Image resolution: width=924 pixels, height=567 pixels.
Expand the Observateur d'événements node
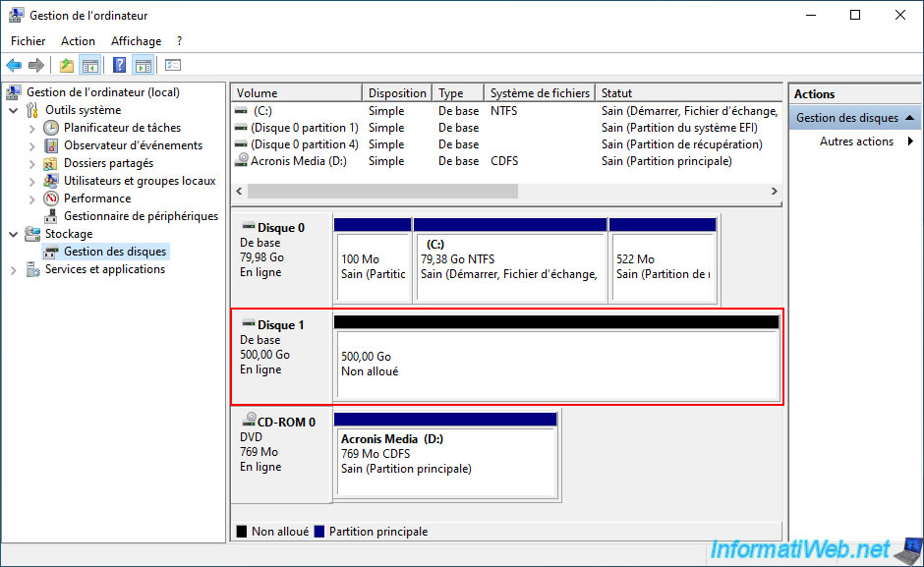(x=32, y=145)
